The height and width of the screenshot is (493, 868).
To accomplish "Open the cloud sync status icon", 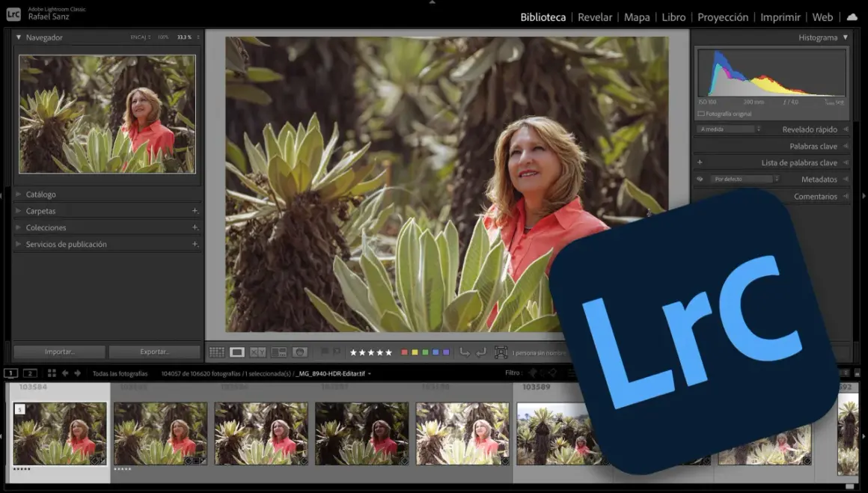I will [852, 17].
